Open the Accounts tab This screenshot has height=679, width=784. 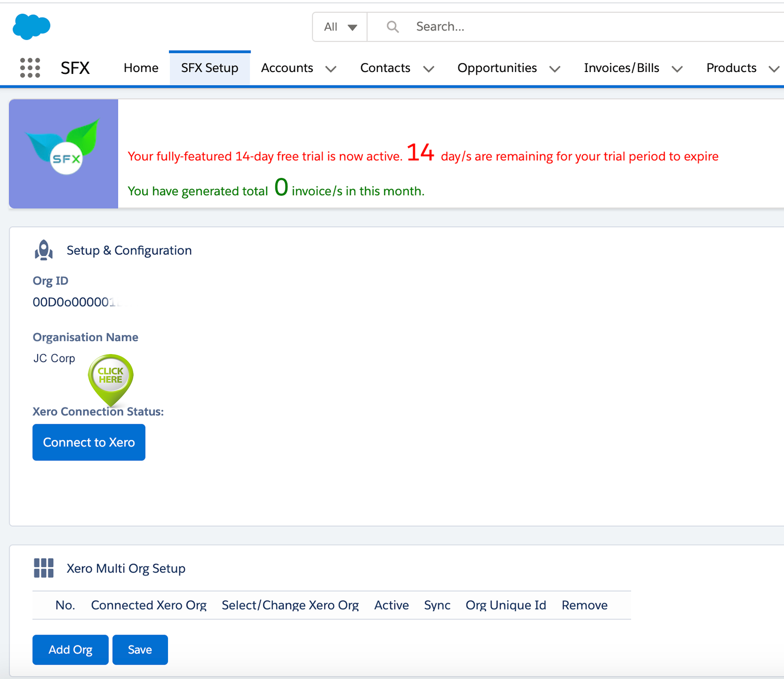[x=287, y=68]
